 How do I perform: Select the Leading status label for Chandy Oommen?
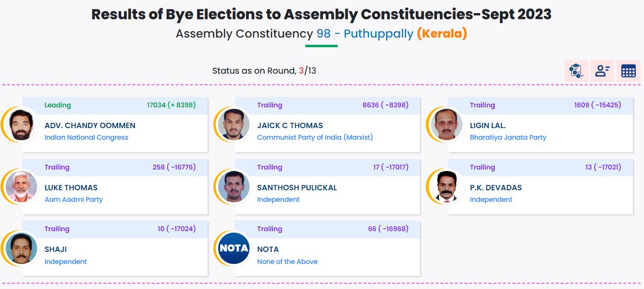58,105
